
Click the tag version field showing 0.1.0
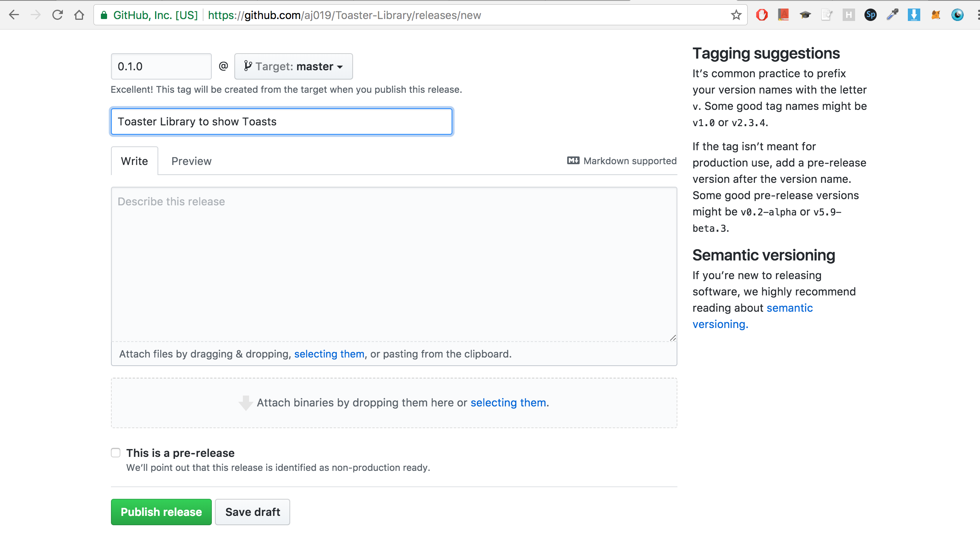[161, 66]
